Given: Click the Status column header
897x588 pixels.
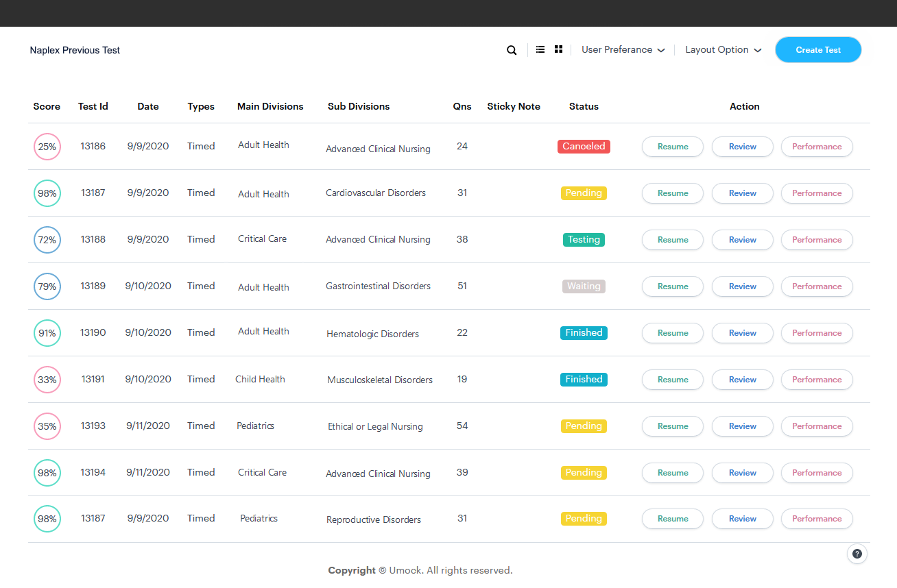Looking at the screenshot, I should [584, 106].
